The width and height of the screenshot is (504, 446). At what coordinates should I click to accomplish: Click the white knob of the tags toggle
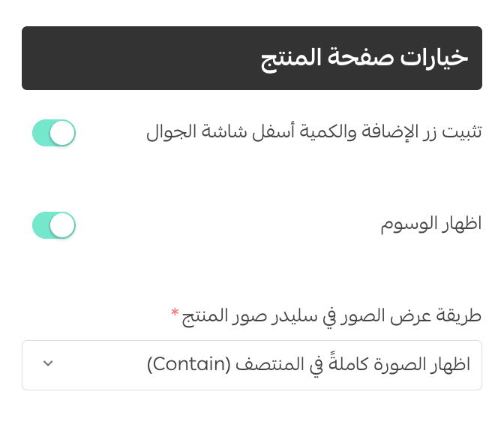point(63,225)
